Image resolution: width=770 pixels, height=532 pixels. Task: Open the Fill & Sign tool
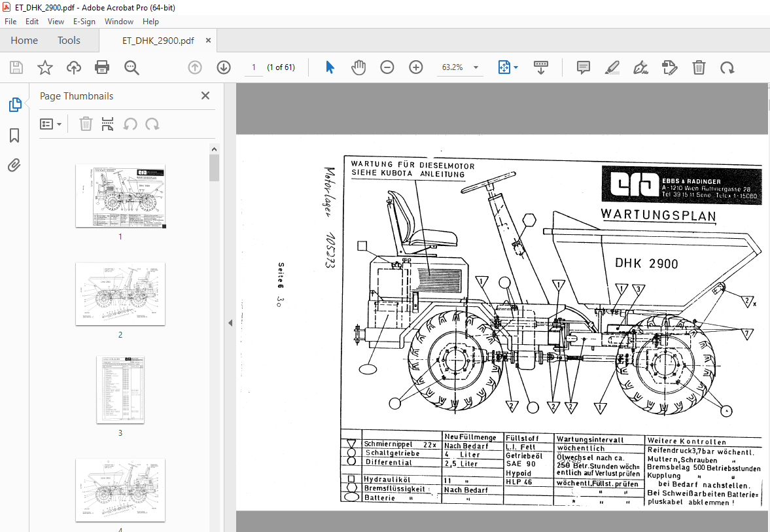[641, 67]
